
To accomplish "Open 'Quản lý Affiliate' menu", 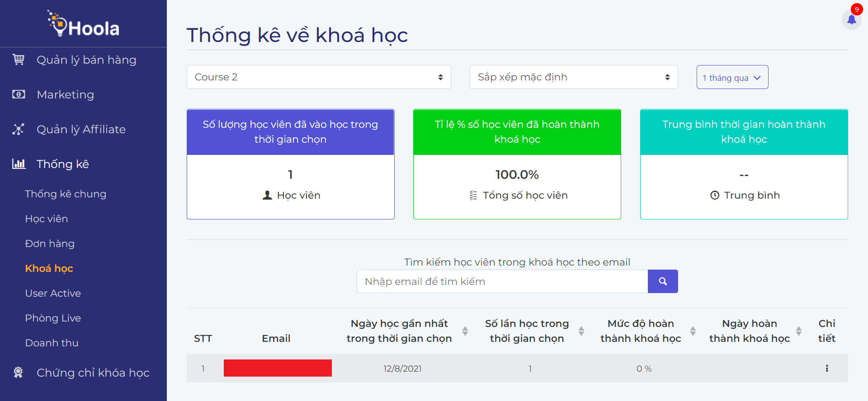I will point(81,129).
